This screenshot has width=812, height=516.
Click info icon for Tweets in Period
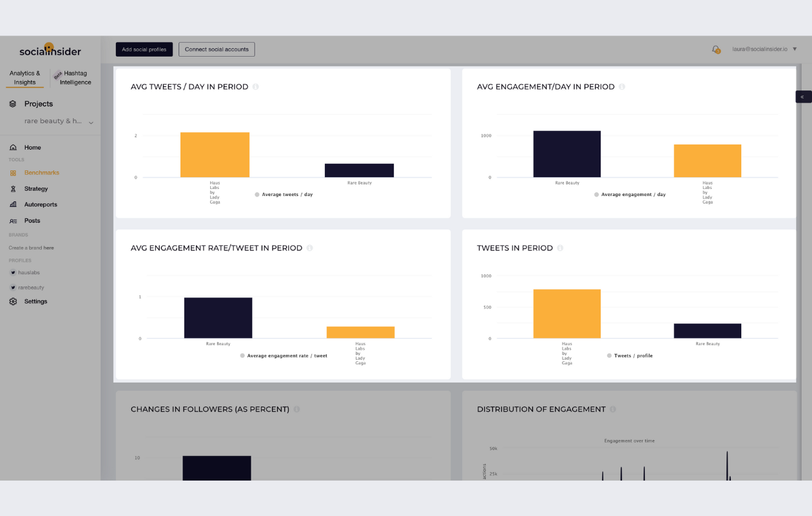[x=560, y=248]
